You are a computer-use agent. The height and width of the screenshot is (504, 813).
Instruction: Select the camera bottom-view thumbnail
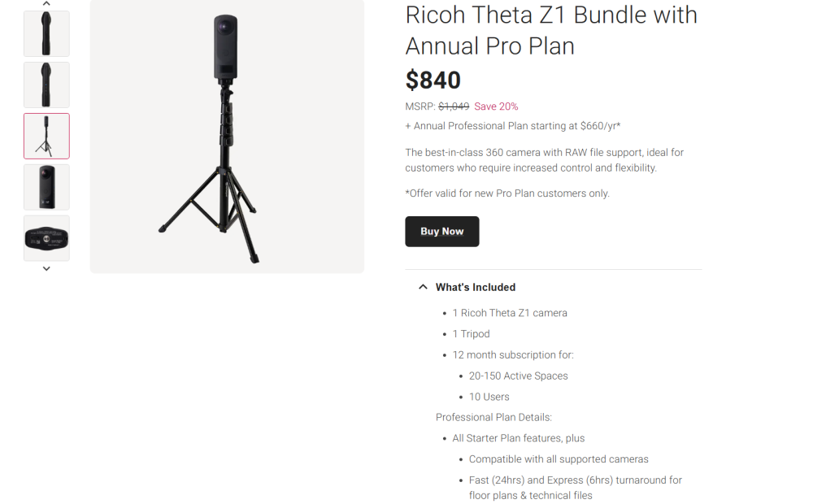coord(46,237)
